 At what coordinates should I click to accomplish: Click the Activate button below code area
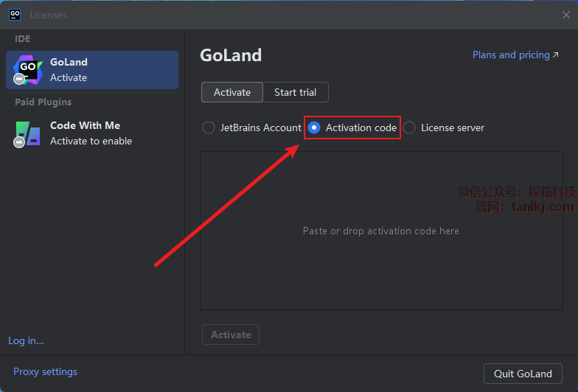(x=231, y=335)
